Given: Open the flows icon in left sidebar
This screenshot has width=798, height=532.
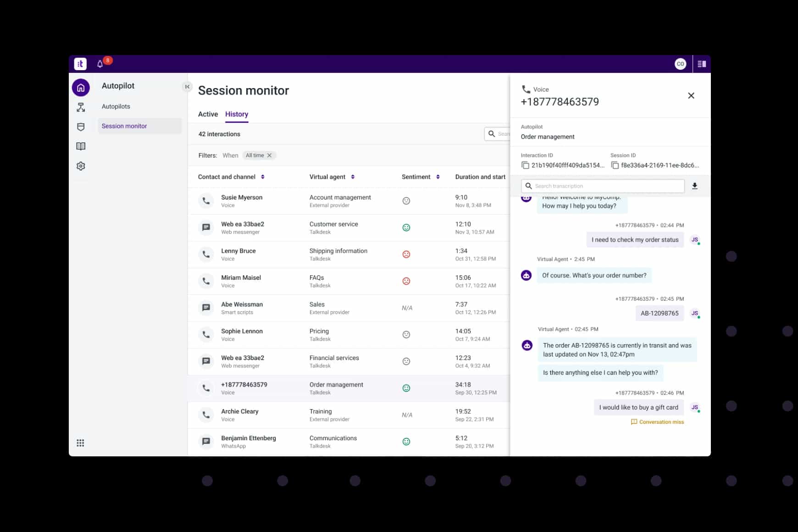Looking at the screenshot, I should coord(81,107).
